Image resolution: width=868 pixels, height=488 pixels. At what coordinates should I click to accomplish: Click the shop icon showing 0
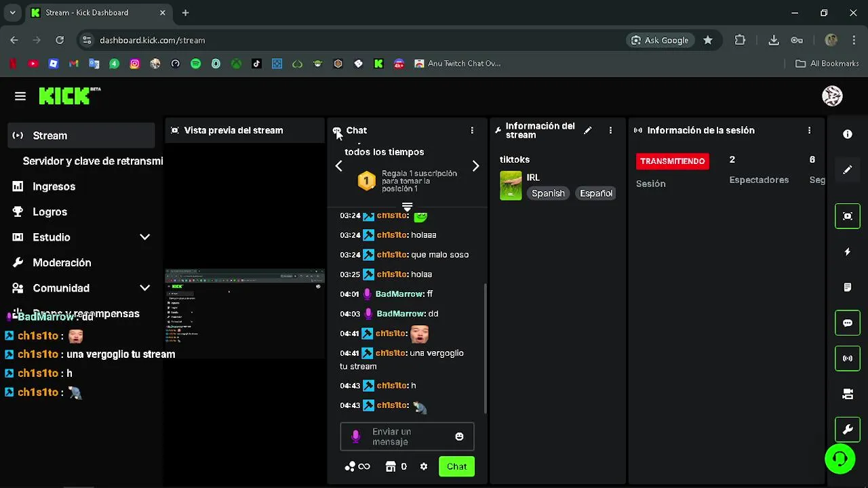(396, 466)
